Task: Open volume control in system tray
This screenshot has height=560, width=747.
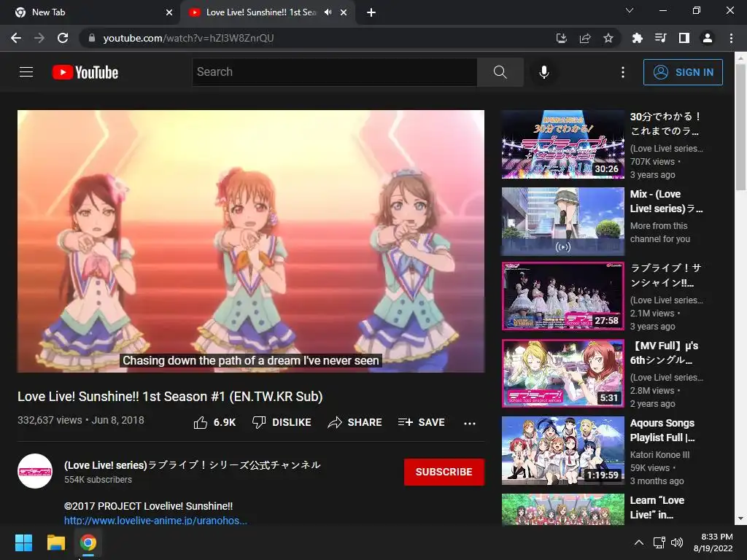Action: (x=676, y=542)
